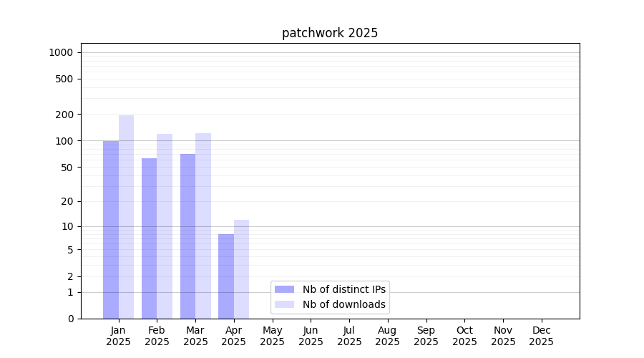Select the April downloads bar

[242, 269]
